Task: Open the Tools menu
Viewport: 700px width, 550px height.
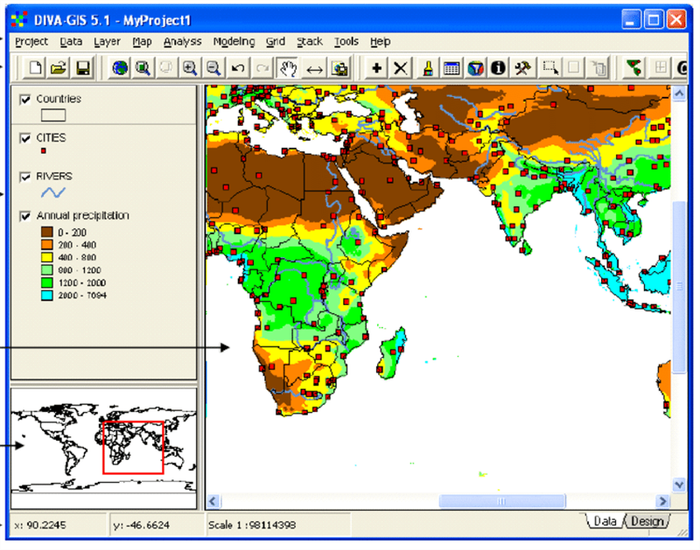Action: coord(346,42)
